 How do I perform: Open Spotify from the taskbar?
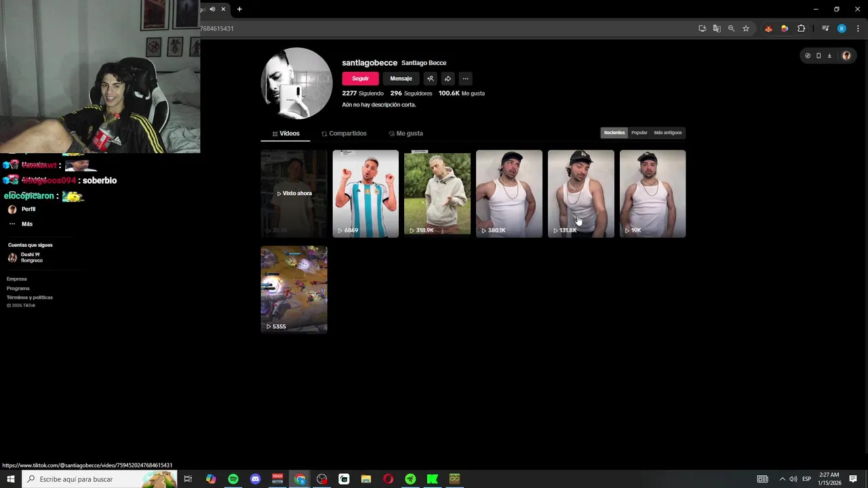click(233, 479)
